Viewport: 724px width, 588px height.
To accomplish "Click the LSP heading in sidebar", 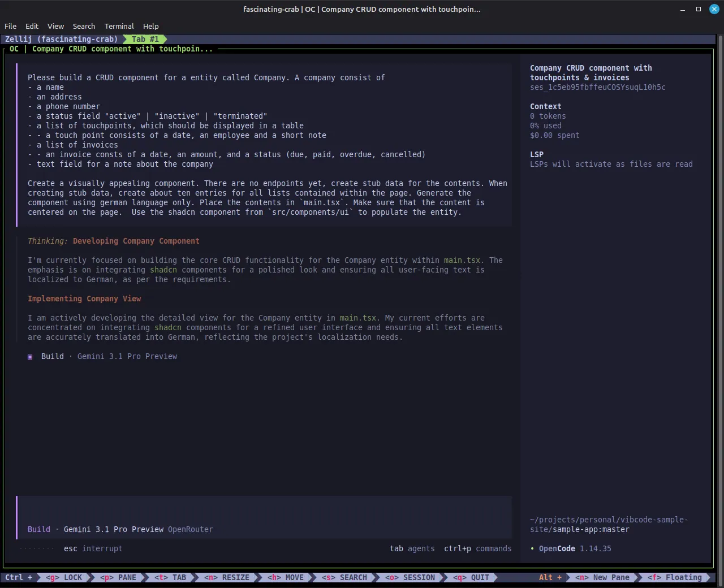I will coord(537,154).
